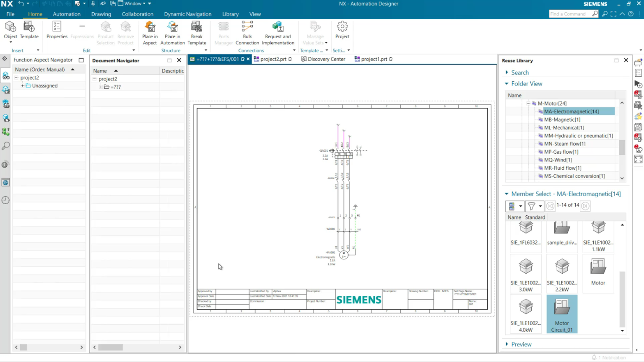Open the Search tool in left sidebar
Viewport: 644px width, 362px height.
click(x=5, y=146)
